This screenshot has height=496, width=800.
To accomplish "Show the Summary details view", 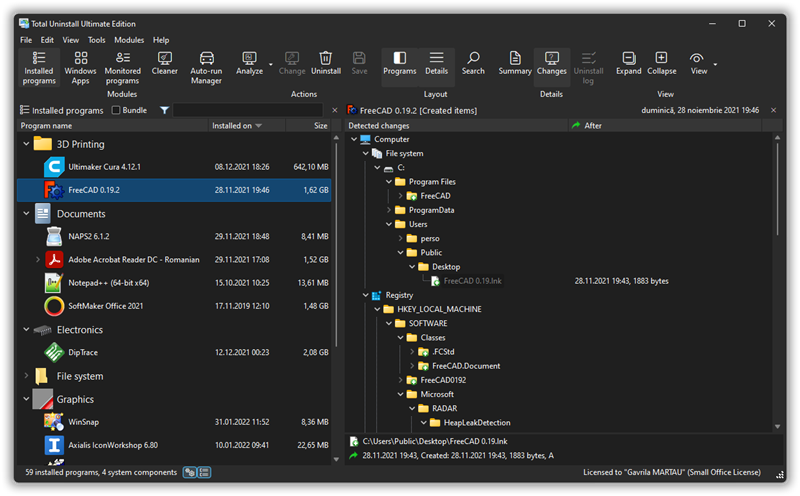I will [515, 63].
